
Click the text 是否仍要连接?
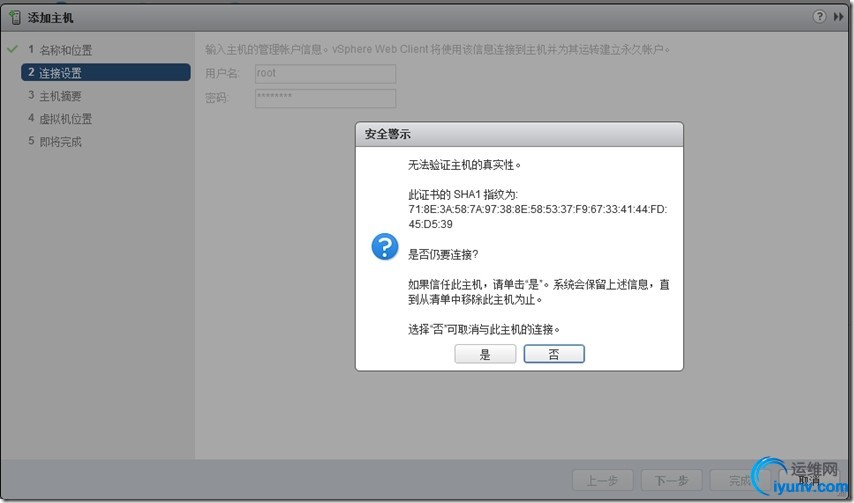tap(443, 254)
